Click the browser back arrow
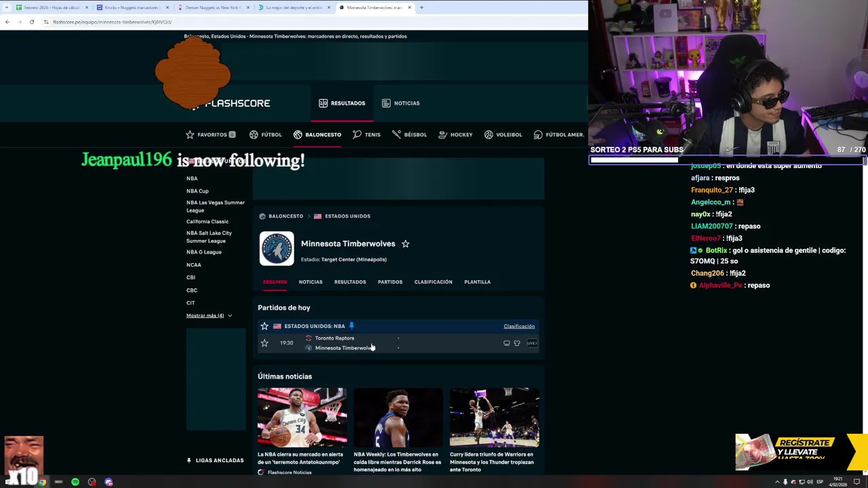This screenshot has height=488, width=868. 7,22
